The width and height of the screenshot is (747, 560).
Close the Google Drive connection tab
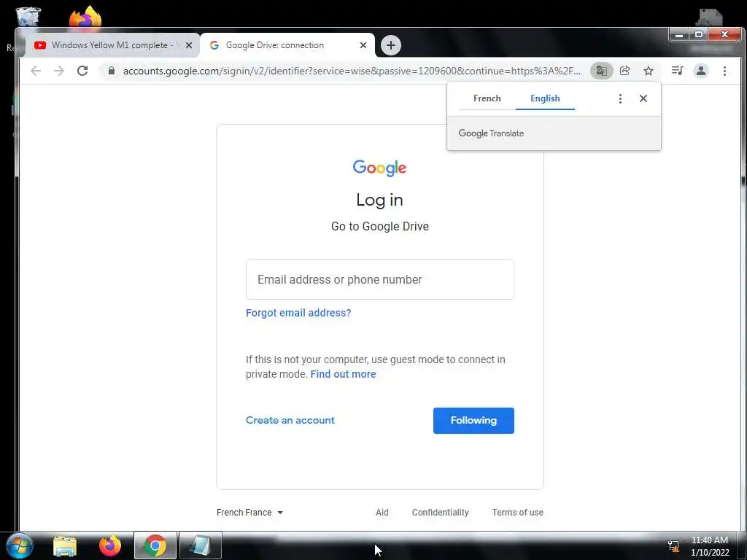[x=363, y=45]
